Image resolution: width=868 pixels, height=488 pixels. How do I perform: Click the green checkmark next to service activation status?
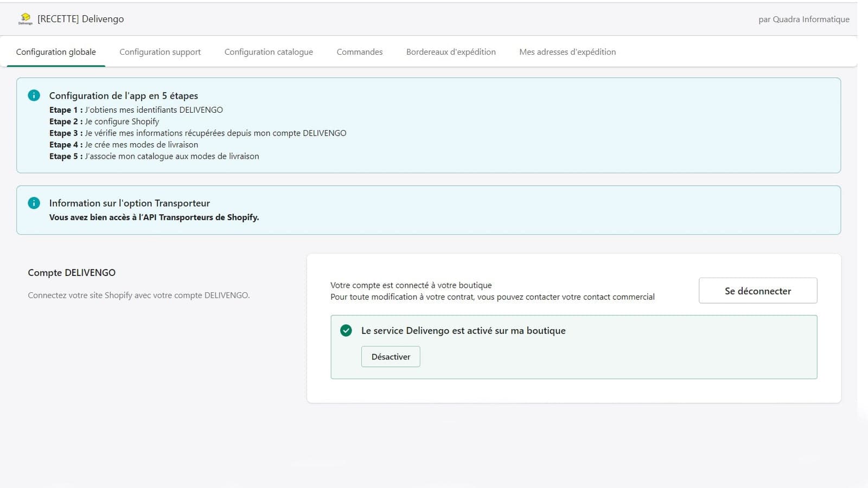[x=346, y=330]
